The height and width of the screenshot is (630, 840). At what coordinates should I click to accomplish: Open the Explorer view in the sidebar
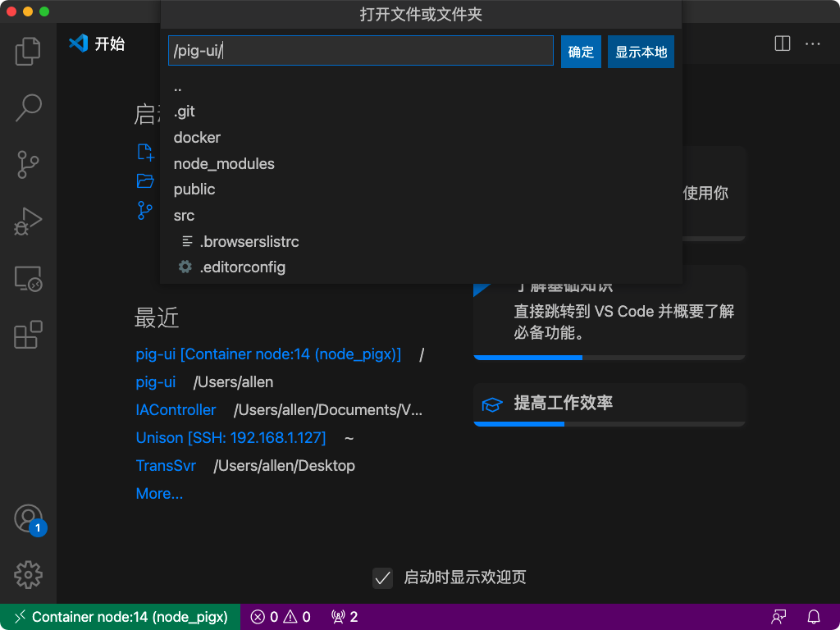pos(28,51)
